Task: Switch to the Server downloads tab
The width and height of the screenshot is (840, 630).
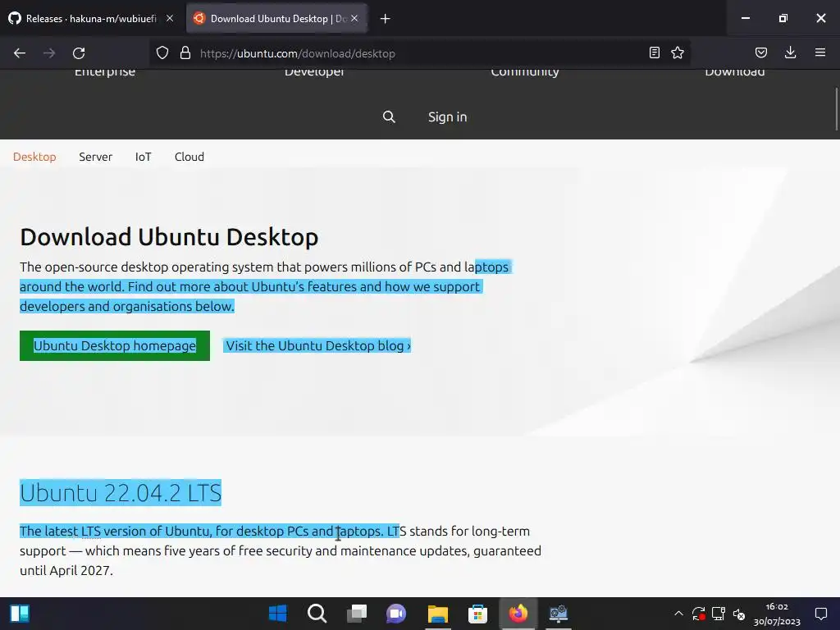Action: pos(95,157)
